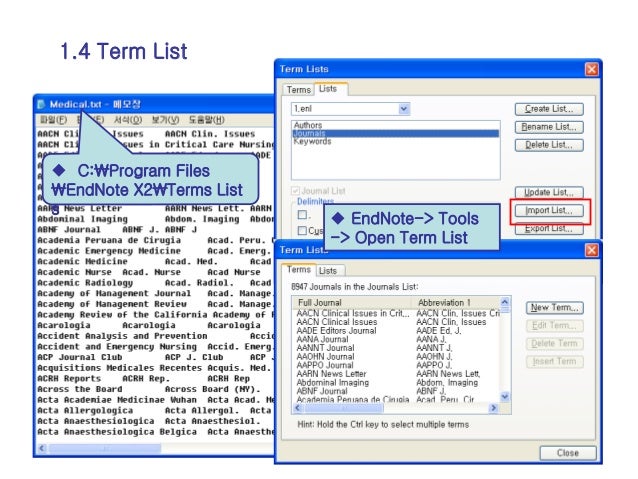This screenshot has width=638, height=479.
Task: Click the AADE Ed. J. abbreviation cell
Action: point(439,330)
